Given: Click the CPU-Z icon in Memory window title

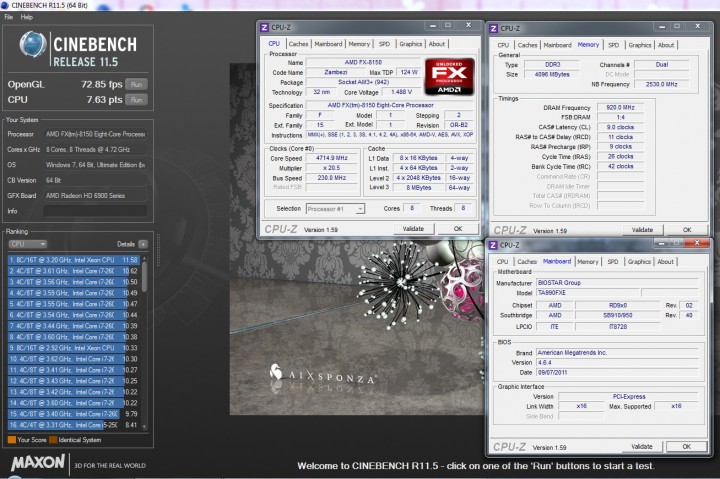Looking at the screenshot, I should coord(494,28).
